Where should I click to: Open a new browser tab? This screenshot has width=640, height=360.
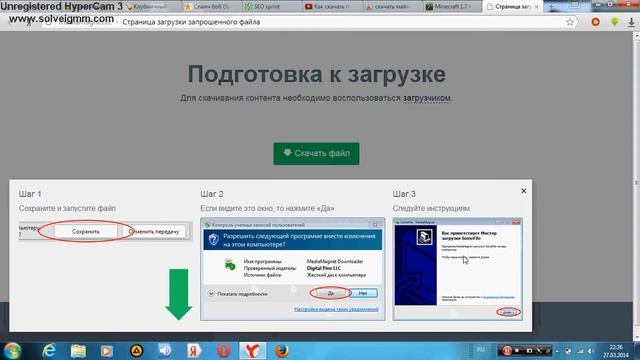coord(551,7)
